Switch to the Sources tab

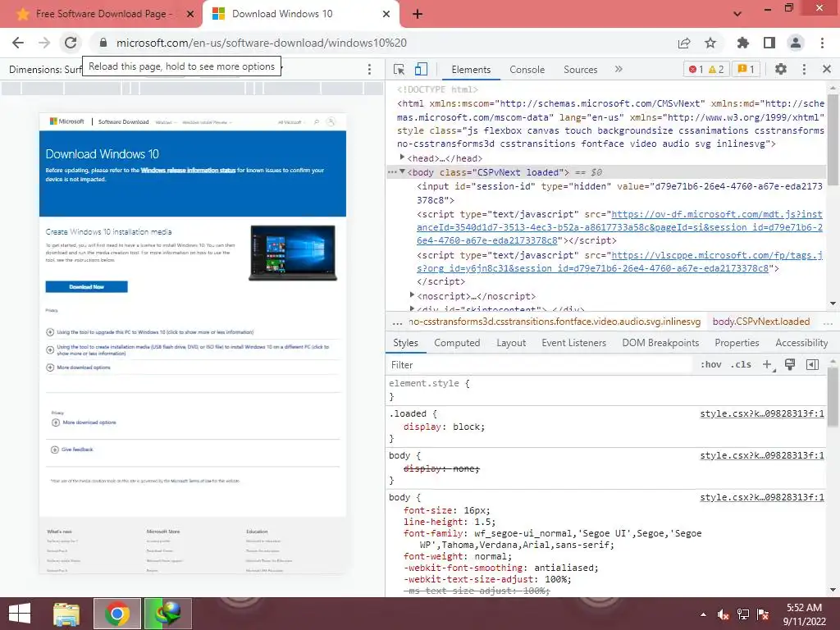tap(580, 70)
